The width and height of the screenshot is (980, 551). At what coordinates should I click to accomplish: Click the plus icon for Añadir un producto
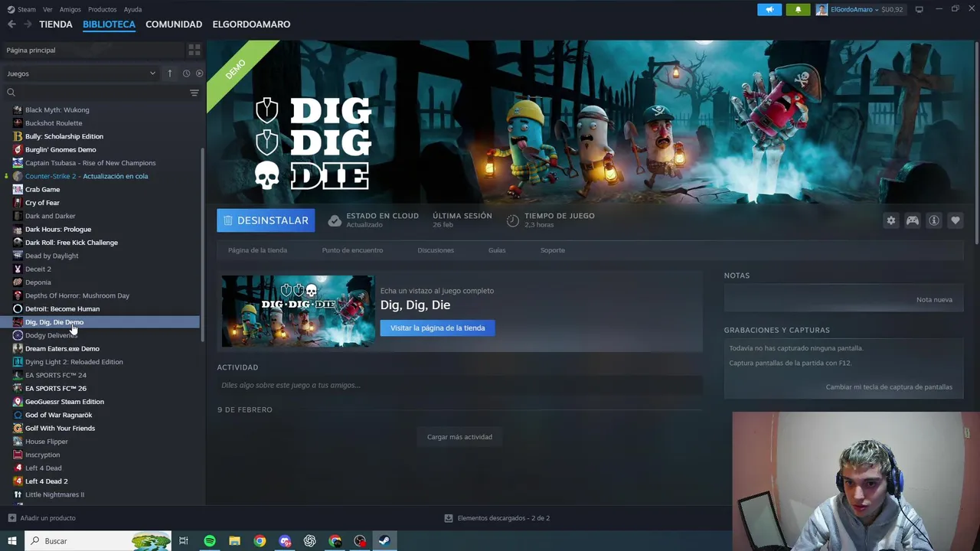[11, 518]
